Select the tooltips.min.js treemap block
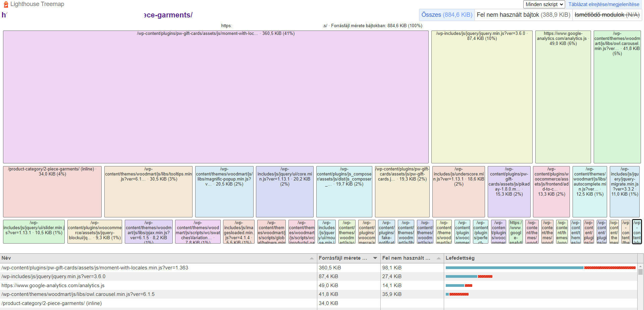644x310 pixels. [148, 192]
